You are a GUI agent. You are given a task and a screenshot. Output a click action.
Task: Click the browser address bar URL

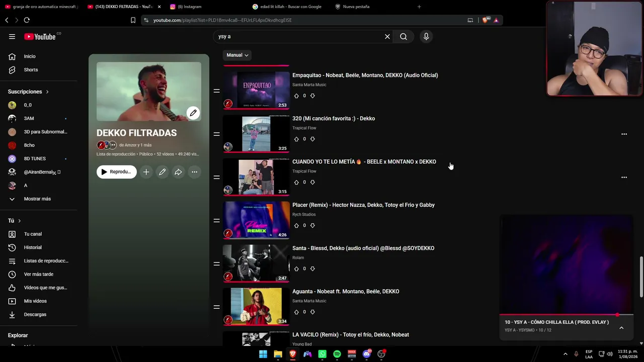tap(222, 20)
